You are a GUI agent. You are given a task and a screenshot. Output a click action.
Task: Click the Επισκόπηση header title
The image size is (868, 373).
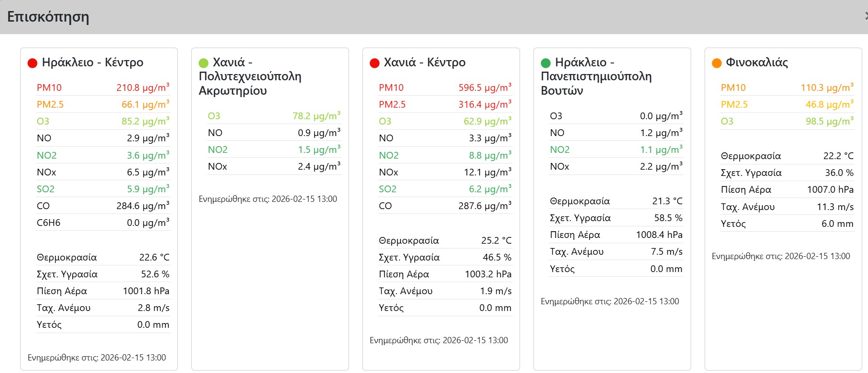48,17
